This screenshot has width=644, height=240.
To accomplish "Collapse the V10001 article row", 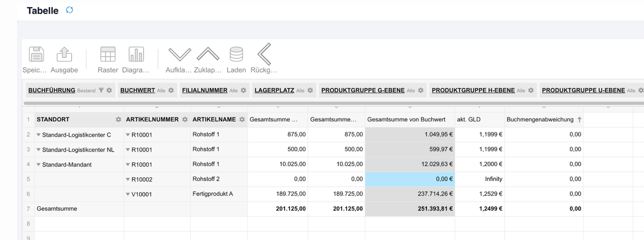I will point(128,194).
